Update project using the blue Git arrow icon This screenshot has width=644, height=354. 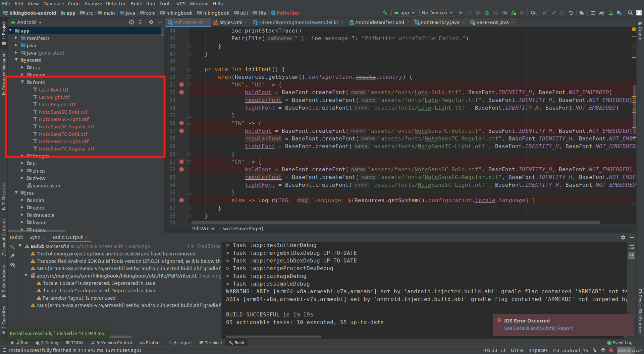click(544, 13)
